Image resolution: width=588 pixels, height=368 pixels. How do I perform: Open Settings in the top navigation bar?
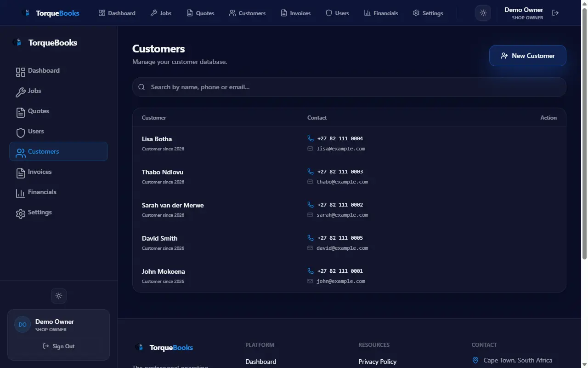point(428,13)
